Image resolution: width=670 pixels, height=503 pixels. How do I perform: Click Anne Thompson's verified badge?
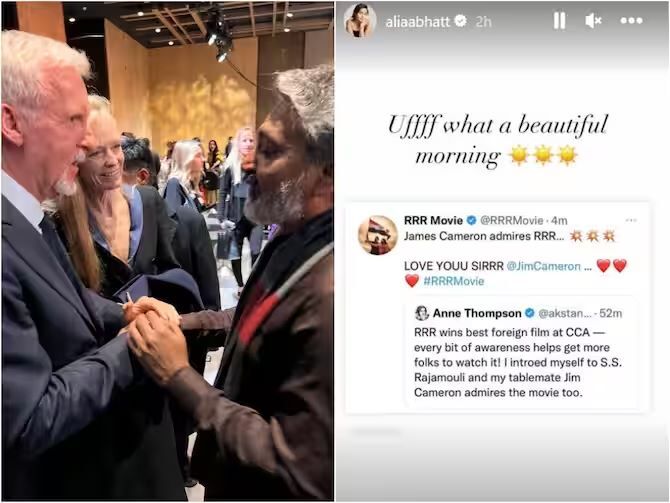(x=529, y=313)
